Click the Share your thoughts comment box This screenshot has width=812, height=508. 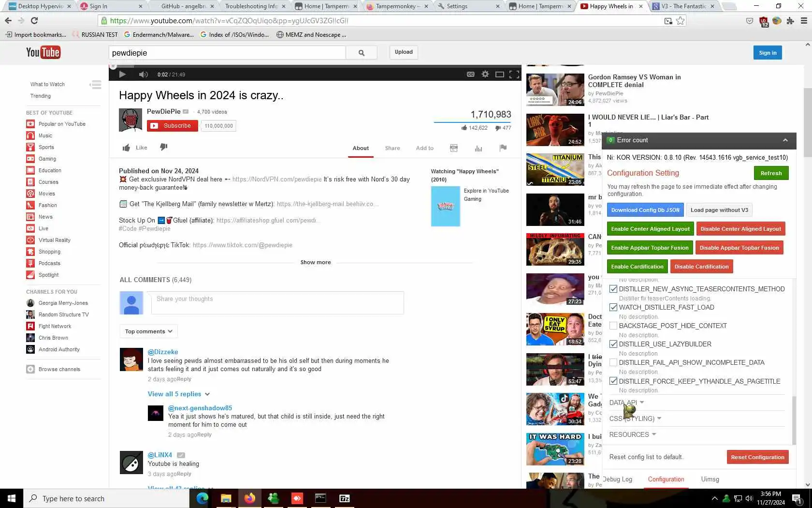click(277, 303)
